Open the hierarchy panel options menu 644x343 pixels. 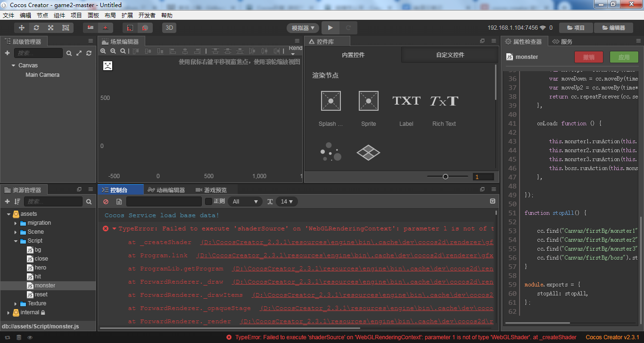pos(91,41)
